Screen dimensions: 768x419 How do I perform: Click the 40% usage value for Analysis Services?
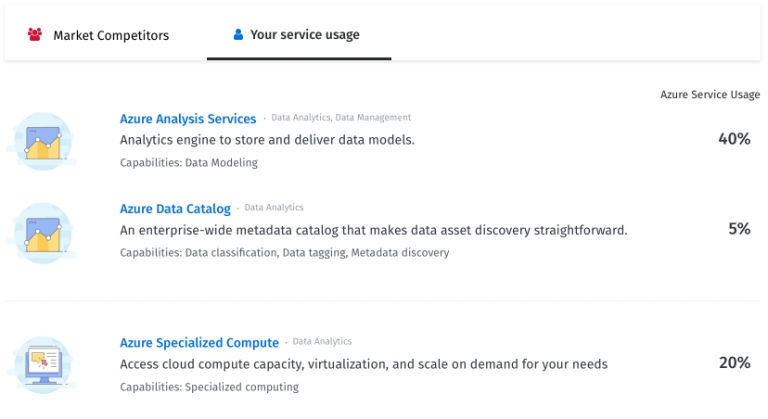tap(734, 139)
